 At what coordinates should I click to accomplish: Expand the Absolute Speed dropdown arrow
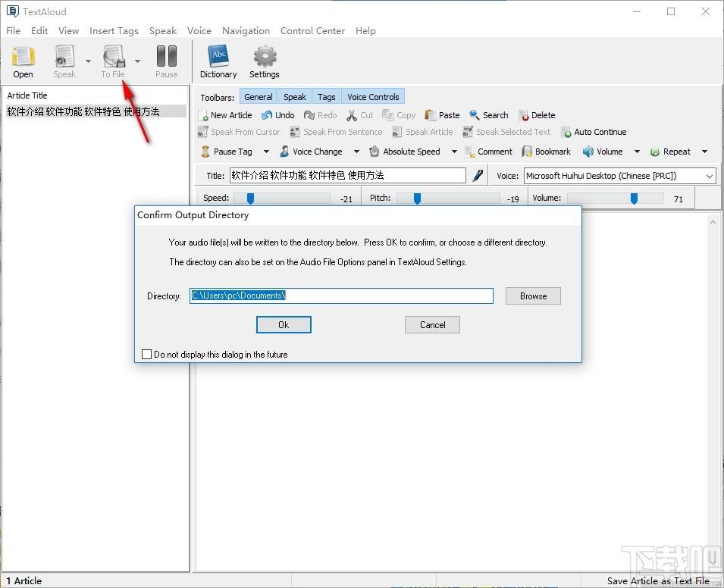click(454, 152)
